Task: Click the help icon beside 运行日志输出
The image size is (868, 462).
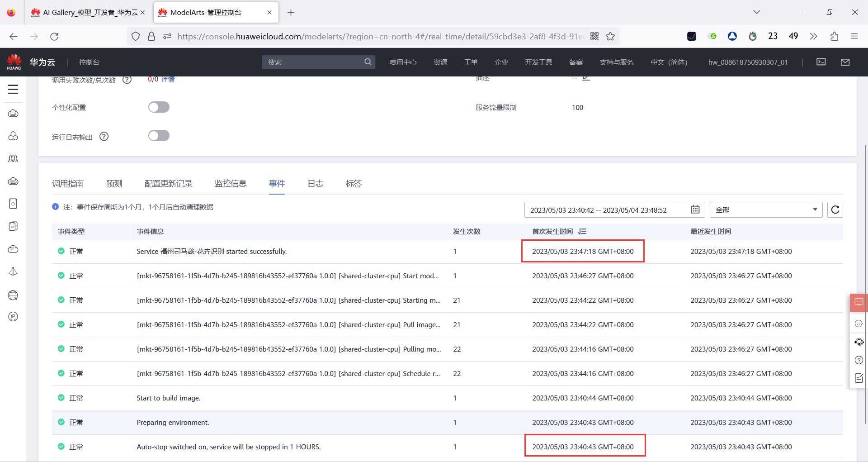Action: [104, 137]
